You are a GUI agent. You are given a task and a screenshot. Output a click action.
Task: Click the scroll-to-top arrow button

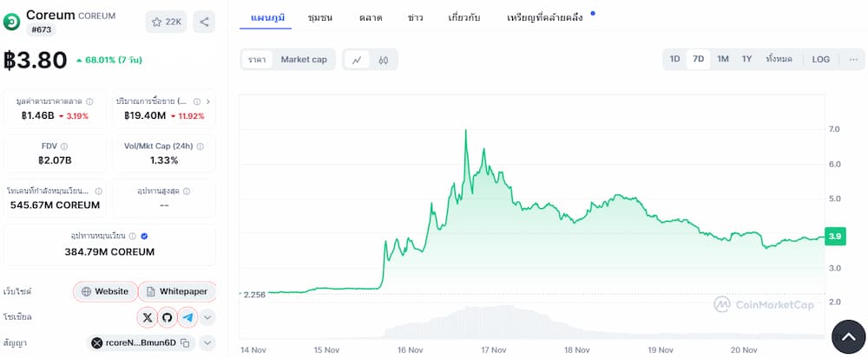tap(848, 336)
